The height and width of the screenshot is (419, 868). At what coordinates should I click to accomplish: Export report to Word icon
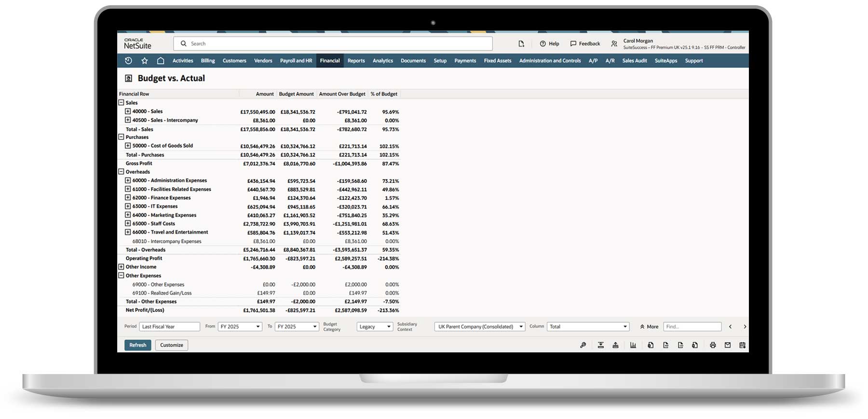695,345
